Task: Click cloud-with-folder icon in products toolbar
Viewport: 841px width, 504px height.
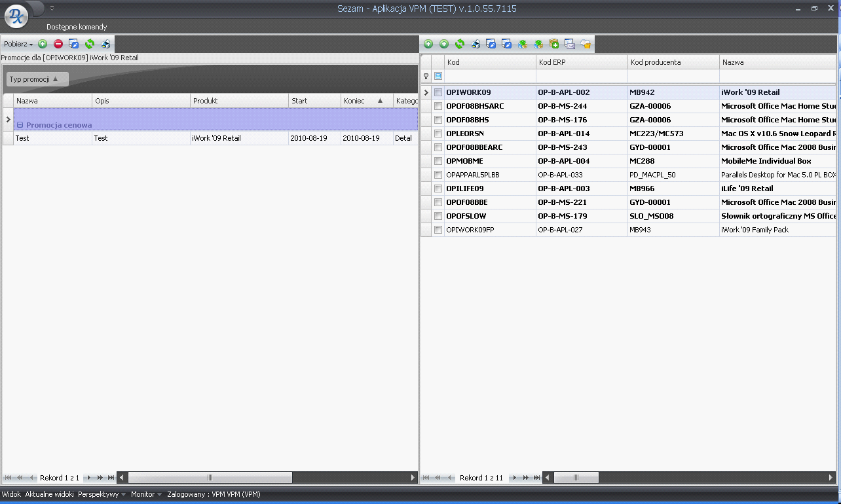Action: click(586, 44)
